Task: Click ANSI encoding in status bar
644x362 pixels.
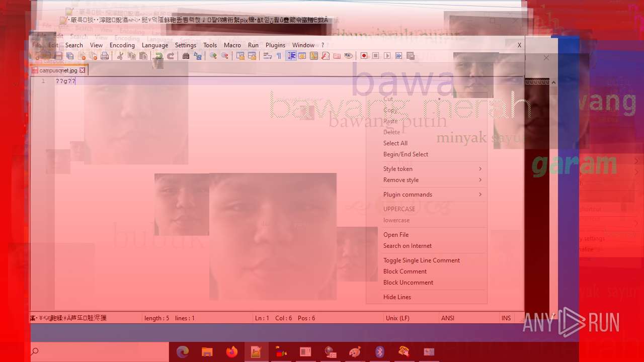Action: click(x=448, y=318)
